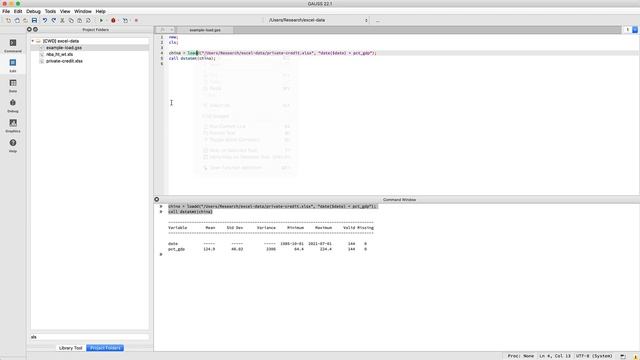The width and height of the screenshot is (640, 360).
Task: Click the 'call dstatmt(china);' code line
Action: point(192,58)
